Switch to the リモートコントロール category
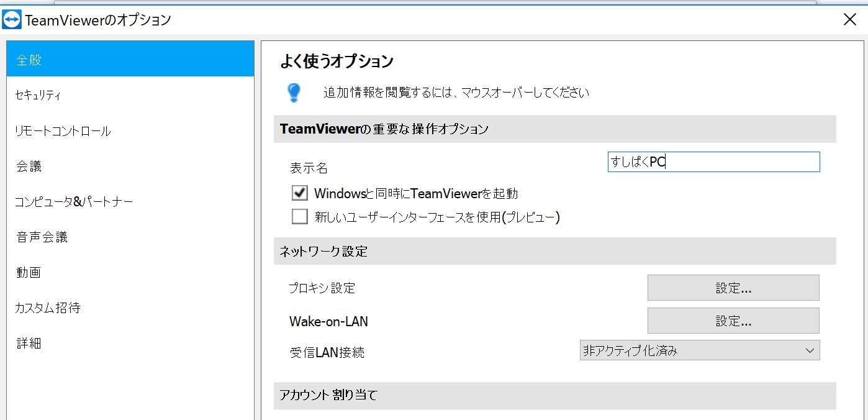The image size is (868, 420). click(x=130, y=130)
